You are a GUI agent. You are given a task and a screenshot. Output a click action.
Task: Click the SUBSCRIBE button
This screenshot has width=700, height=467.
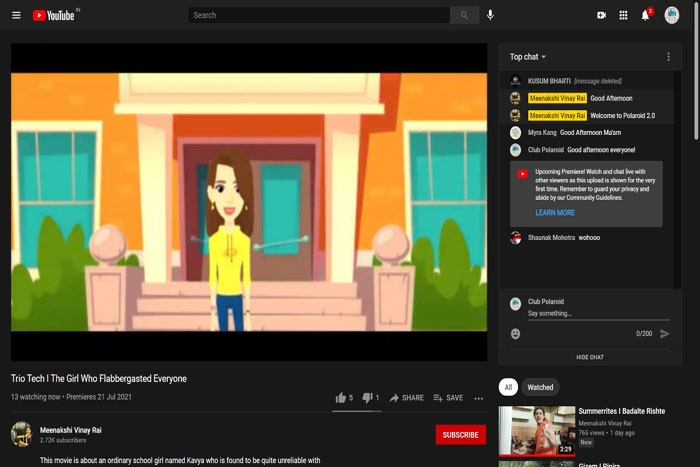460,435
